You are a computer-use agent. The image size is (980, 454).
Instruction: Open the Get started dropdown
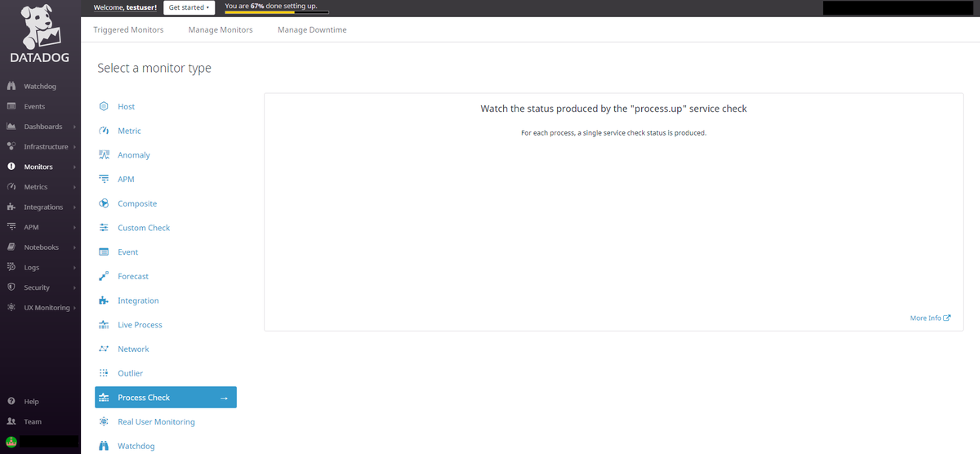(189, 7)
